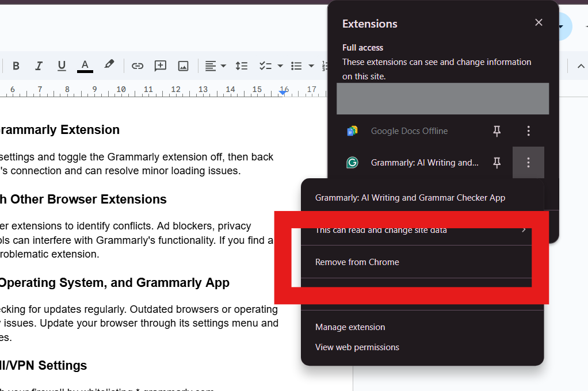Click the 'll/VPN Settings' heading
The image size is (588, 391).
tap(43, 366)
